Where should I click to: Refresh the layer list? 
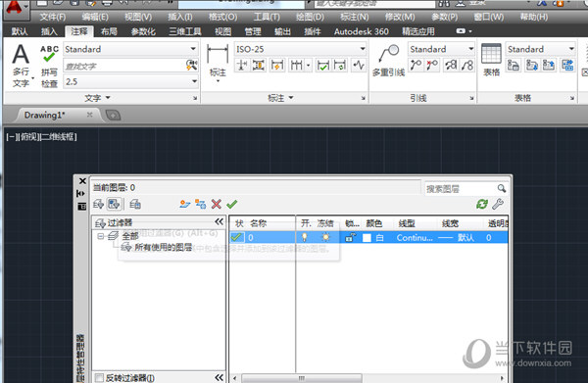coord(482,205)
